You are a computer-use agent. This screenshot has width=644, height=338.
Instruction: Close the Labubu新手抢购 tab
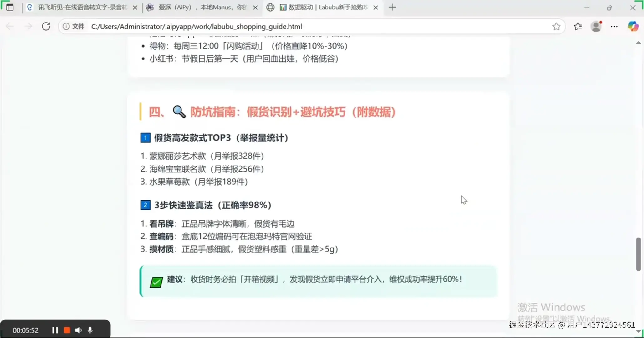(x=376, y=8)
